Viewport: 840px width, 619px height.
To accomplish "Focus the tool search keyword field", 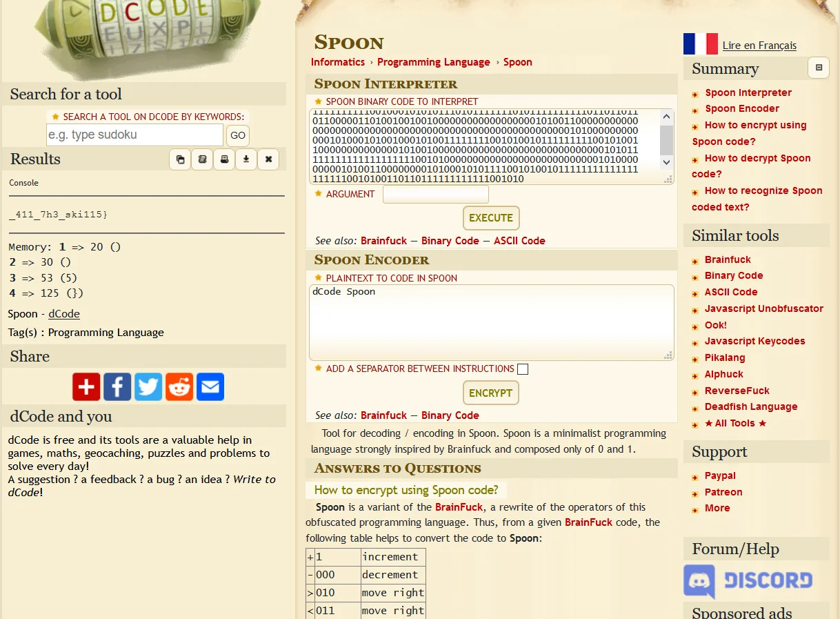I will coord(134,135).
